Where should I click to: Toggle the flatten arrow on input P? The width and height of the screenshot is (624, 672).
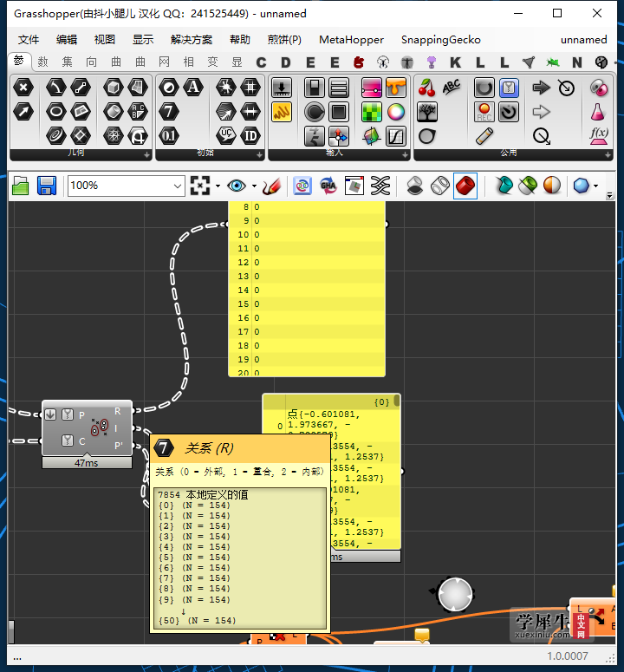tap(50, 414)
